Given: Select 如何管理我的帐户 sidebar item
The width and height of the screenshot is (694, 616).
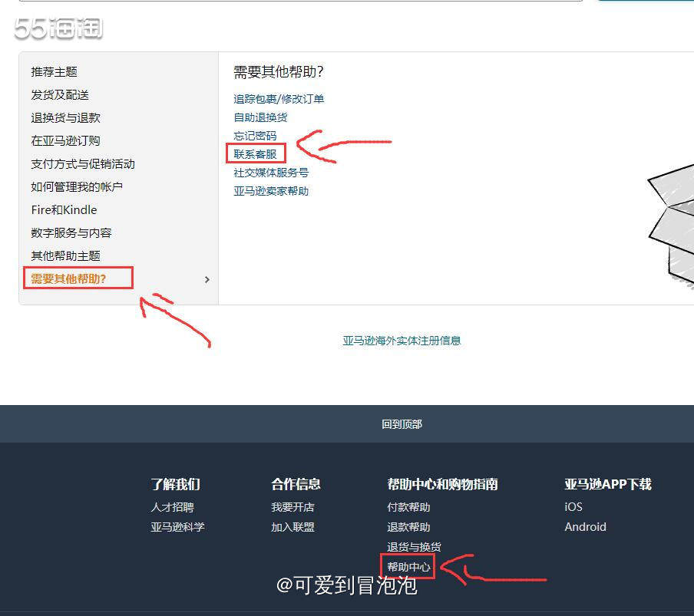Looking at the screenshot, I should click(77, 186).
